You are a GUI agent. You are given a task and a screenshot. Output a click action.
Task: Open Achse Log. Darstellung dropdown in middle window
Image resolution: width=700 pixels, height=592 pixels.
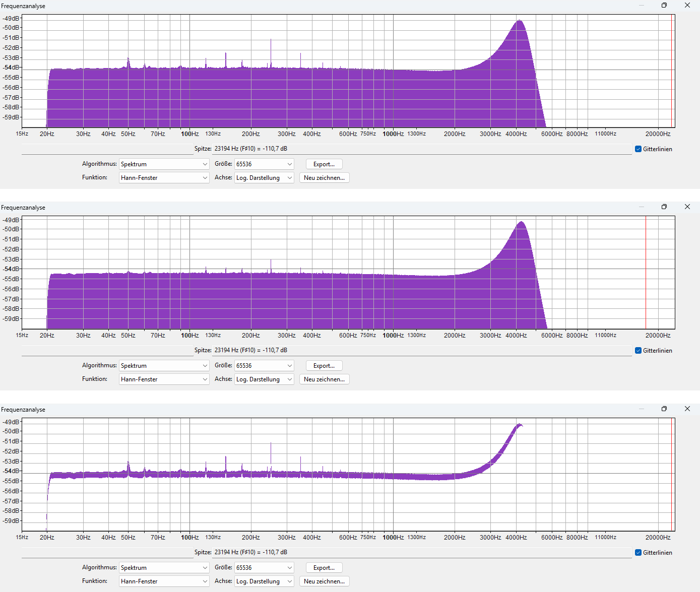[x=264, y=379]
